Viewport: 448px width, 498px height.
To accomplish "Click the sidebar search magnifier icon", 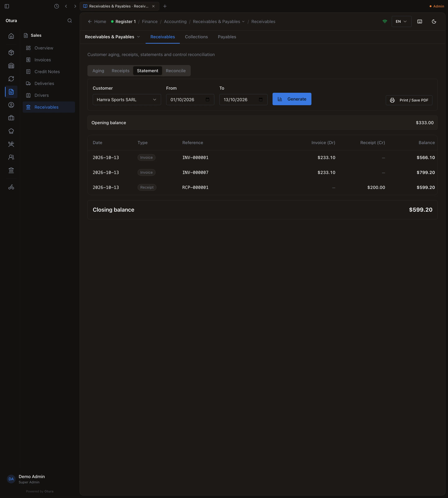I will tap(70, 21).
